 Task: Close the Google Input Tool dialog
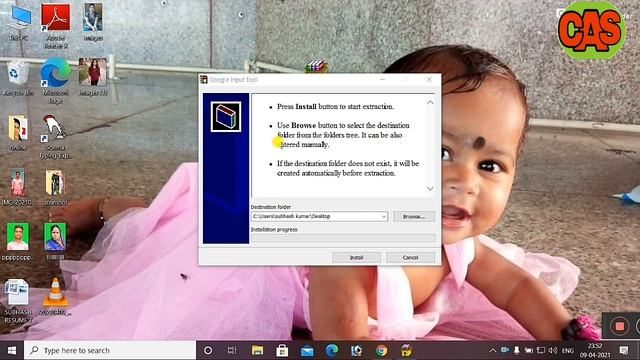tap(429, 80)
